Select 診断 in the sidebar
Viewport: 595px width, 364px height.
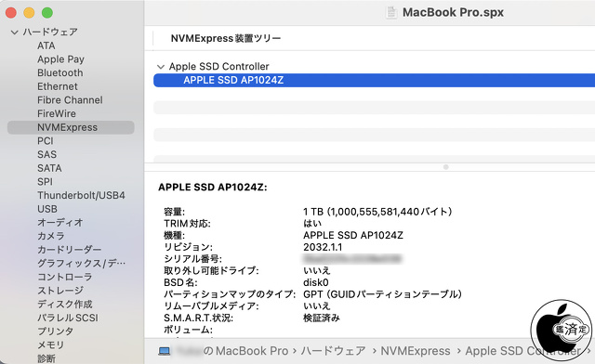pos(46,358)
